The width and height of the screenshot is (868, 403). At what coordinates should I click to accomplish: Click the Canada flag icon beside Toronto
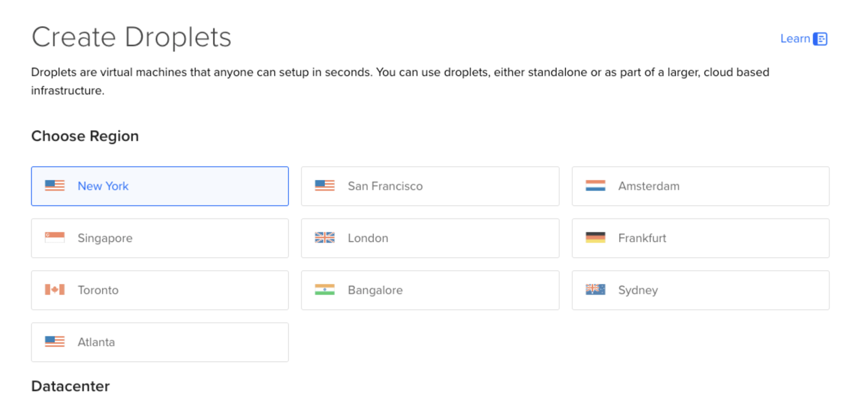55,290
